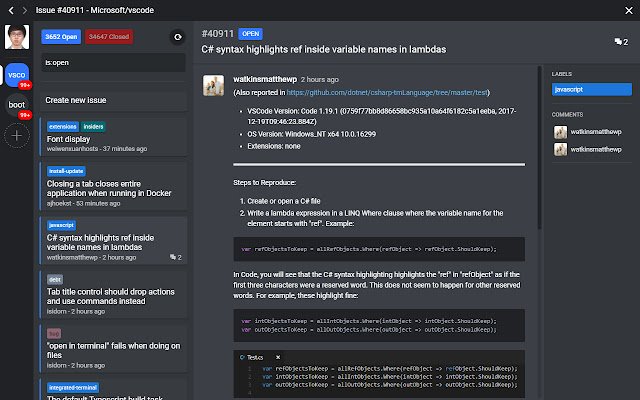Select the boot repository icon
Image resolution: width=640 pixels, height=400 pixels.
coord(17,105)
